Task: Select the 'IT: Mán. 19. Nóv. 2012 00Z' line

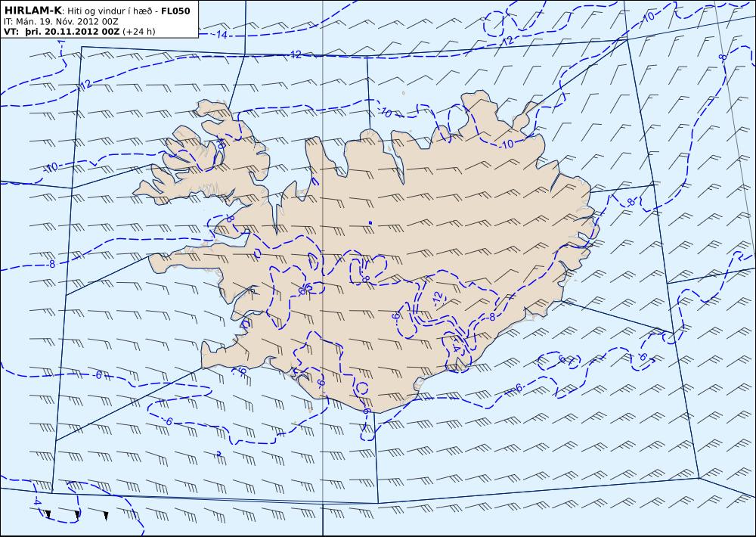Action: pos(60,21)
